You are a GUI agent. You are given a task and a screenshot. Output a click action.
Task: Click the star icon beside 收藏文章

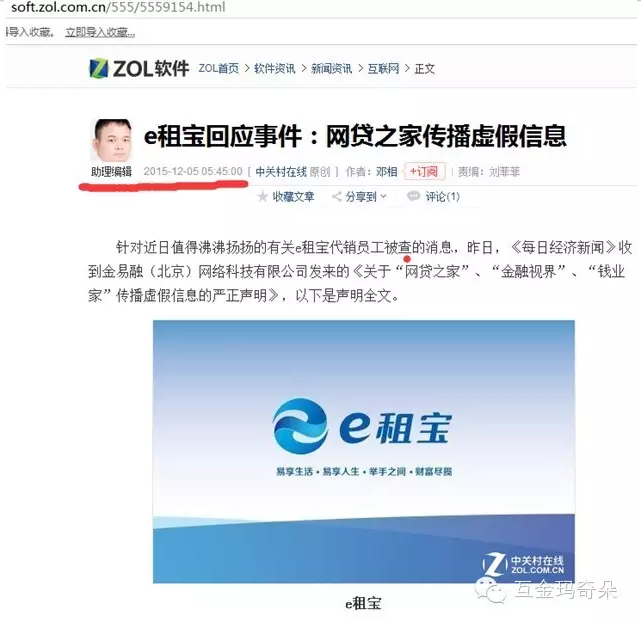click(x=262, y=197)
